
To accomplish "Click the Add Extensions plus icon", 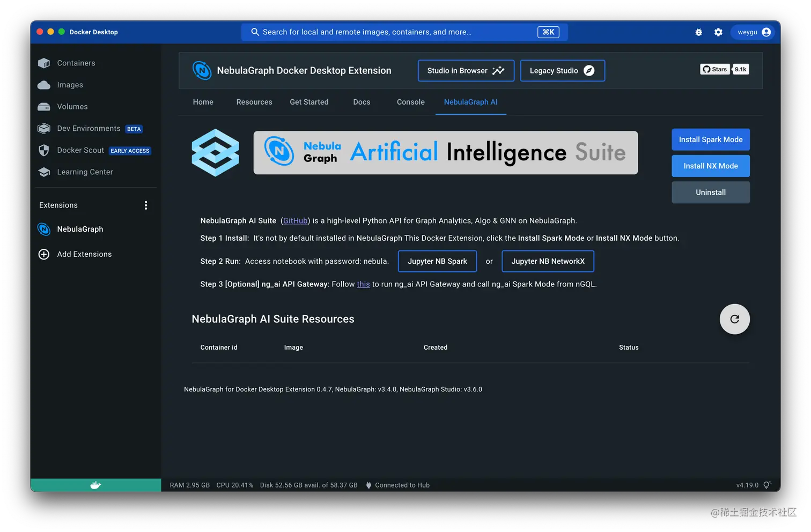I will click(x=44, y=254).
